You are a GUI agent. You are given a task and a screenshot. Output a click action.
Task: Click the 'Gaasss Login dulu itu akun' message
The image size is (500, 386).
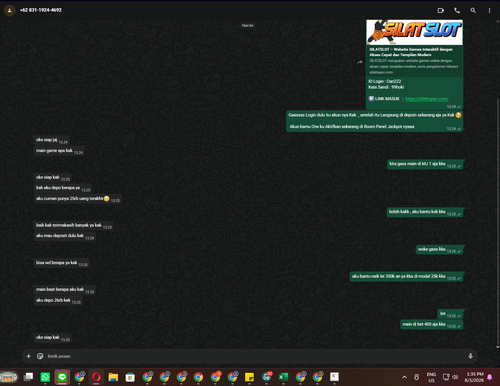(x=374, y=121)
